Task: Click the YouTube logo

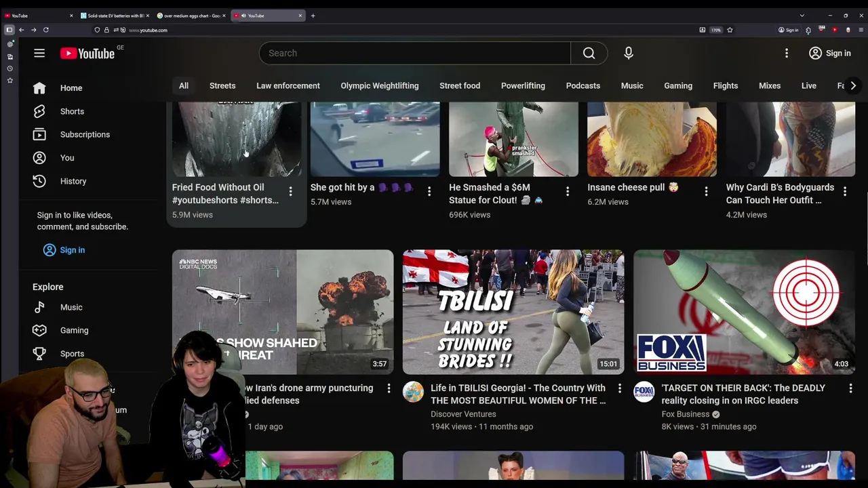Action: (x=87, y=54)
